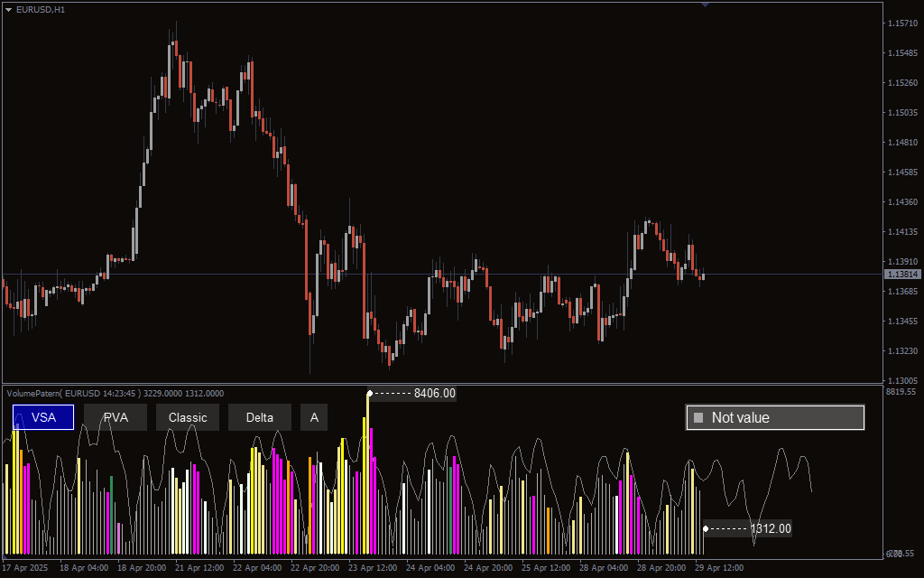Click the white dot marker beside 8406.00

369,394
